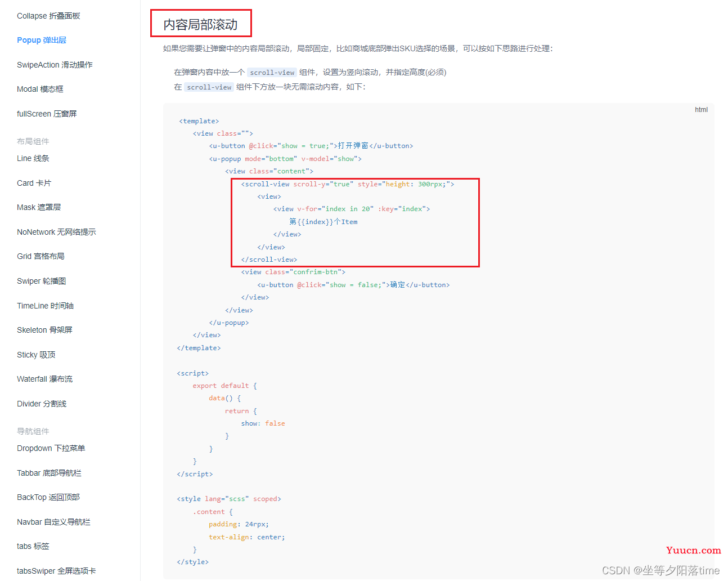This screenshot has width=728, height=581.
Task: Click the text-align: center line
Action: click(247, 537)
